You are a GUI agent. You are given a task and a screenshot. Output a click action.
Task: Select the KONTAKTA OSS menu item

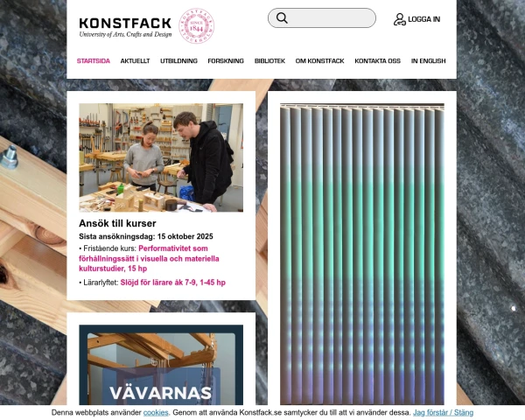point(377,61)
